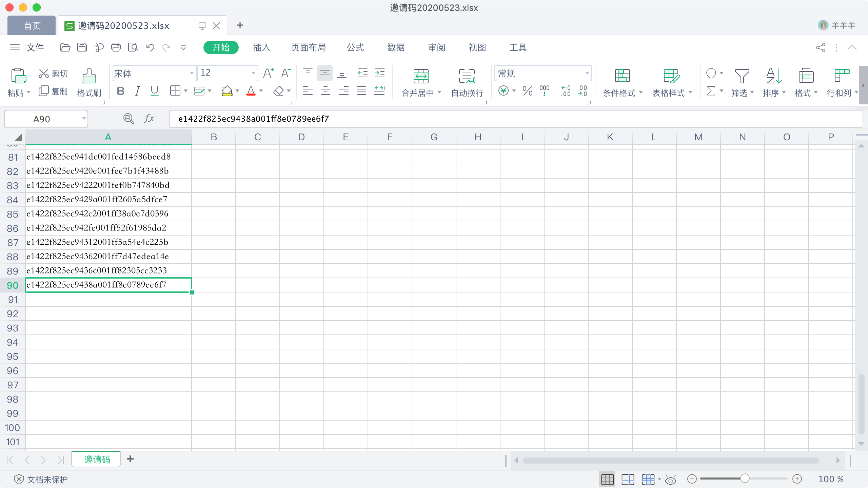Image resolution: width=868 pixels, height=488 pixels.
Task: Open the number format dropdown (常规)
Action: (x=587, y=73)
